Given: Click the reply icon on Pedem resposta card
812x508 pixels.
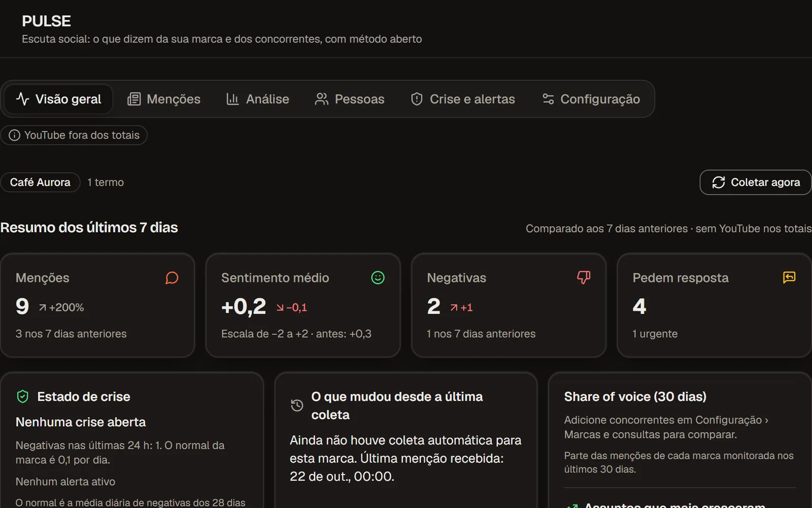Looking at the screenshot, I should pyautogui.click(x=789, y=277).
